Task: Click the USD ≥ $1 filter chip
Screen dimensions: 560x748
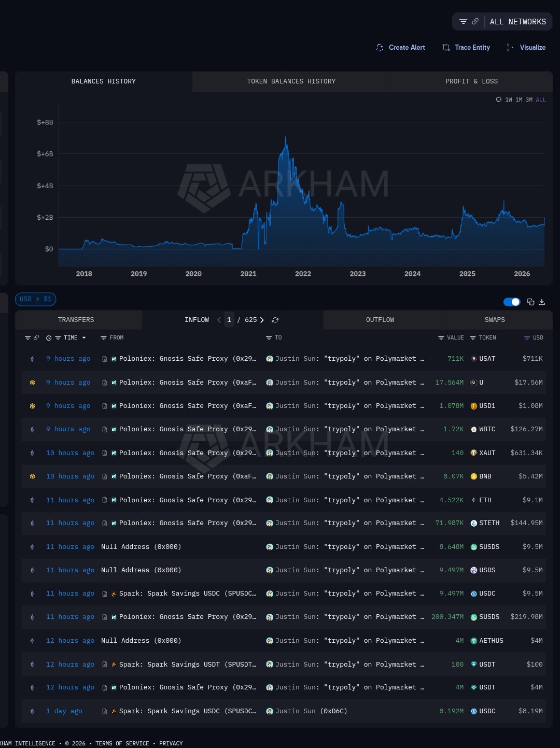Action: point(35,299)
